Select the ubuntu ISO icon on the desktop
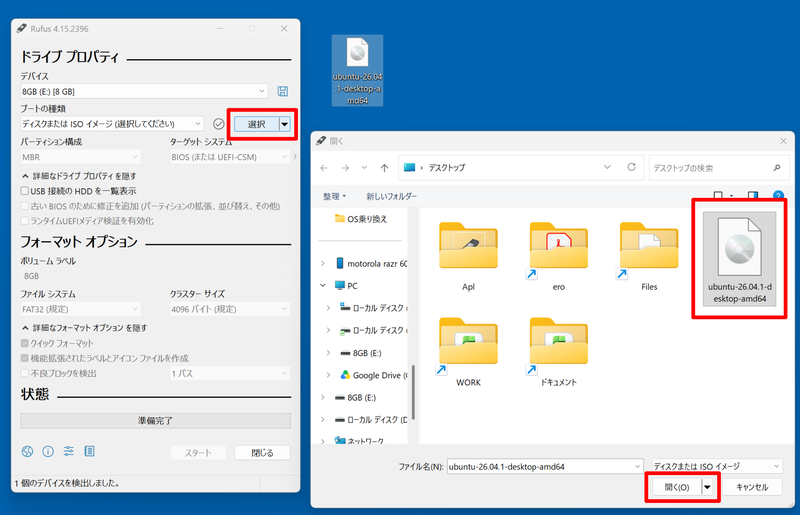800x515 pixels. coord(357,70)
